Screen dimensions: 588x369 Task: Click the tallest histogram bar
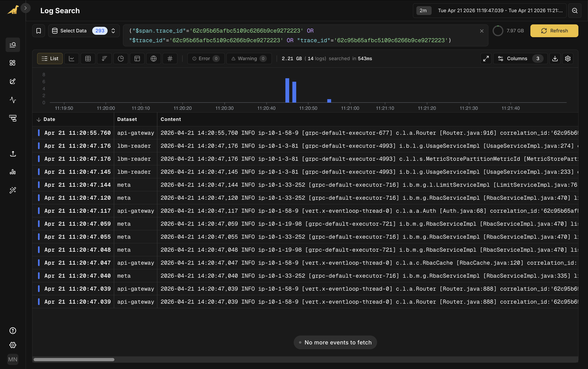pos(287,90)
